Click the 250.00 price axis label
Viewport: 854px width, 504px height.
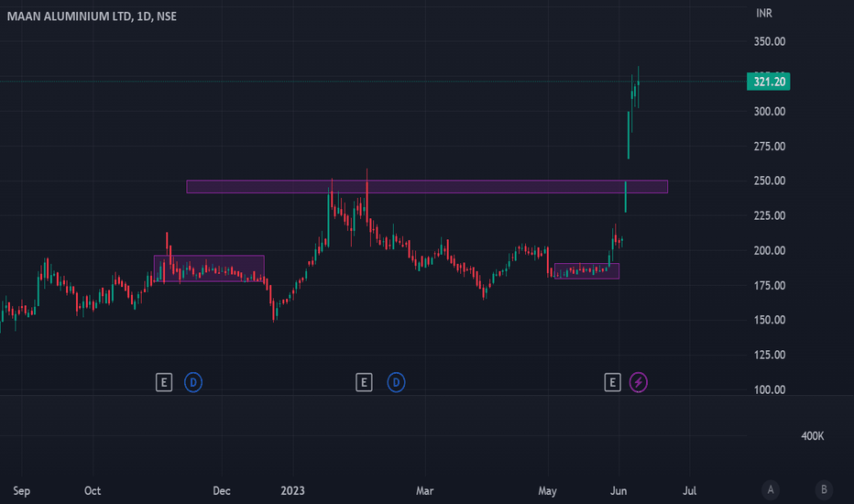[x=769, y=181]
